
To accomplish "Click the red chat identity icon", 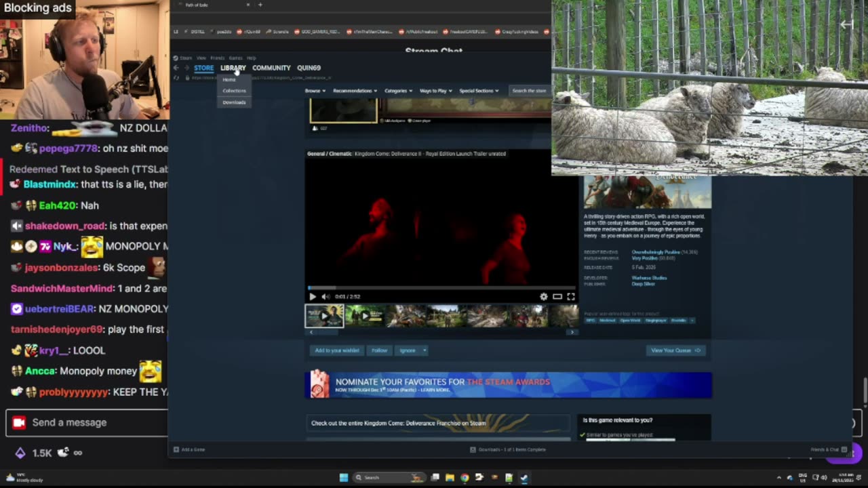I will pos(19,422).
